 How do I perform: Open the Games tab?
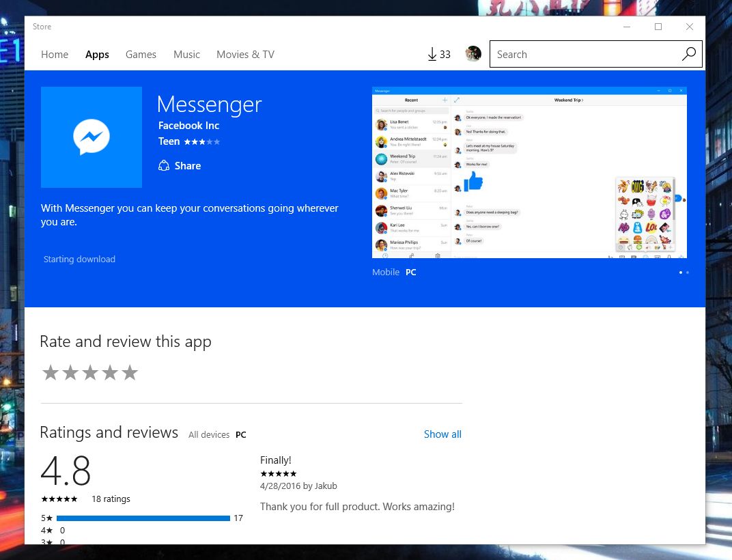(141, 55)
